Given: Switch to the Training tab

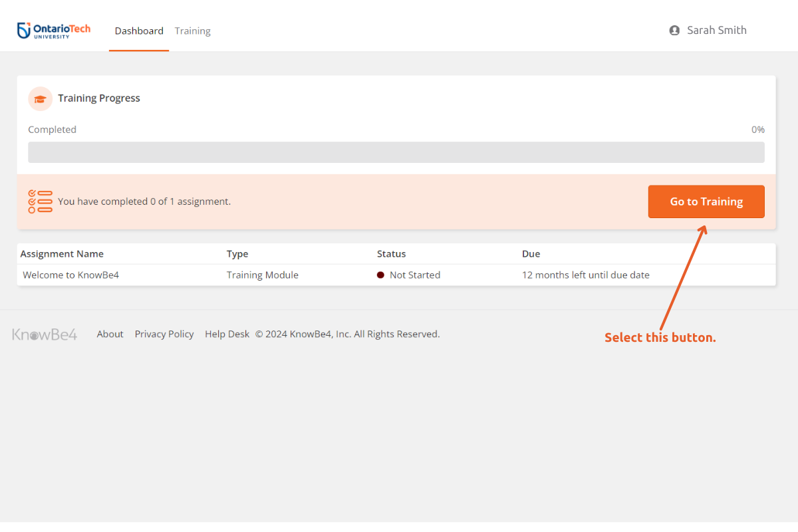Looking at the screenshot, I should pos(192,31).
